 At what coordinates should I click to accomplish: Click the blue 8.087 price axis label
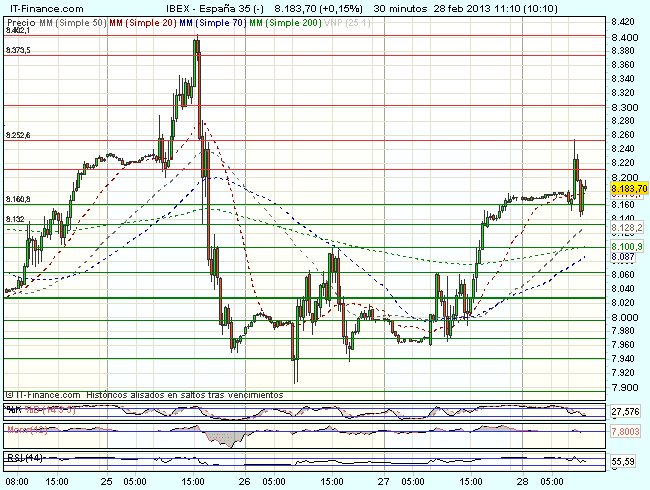click(622, 257)
